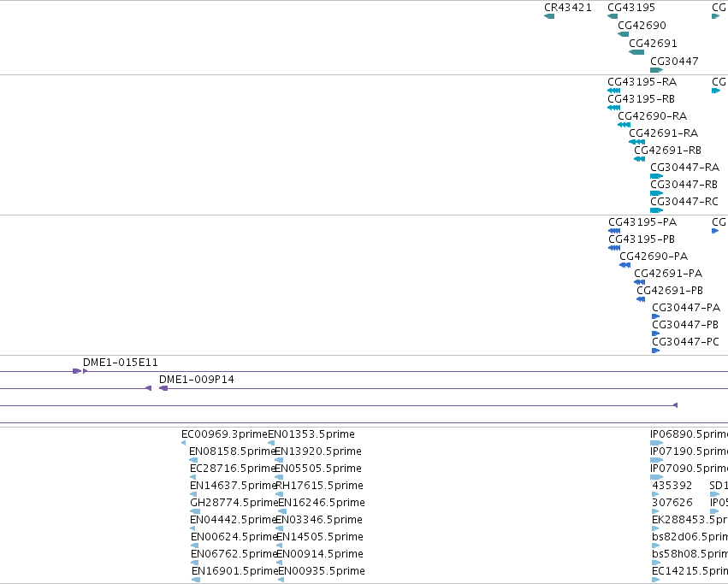
Task: Click the EC28716.5prime EST glyph
Action: click(x=193, y=477)
